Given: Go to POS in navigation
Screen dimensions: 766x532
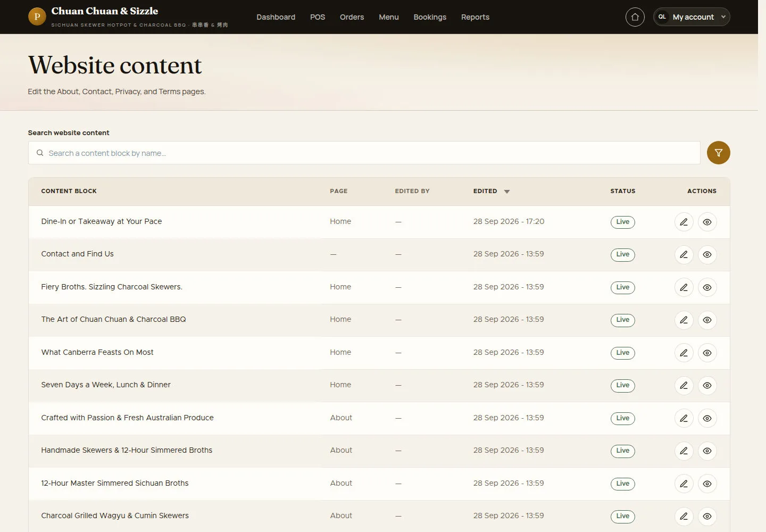Looking at the screenshot, I should (x=318, y=17).
